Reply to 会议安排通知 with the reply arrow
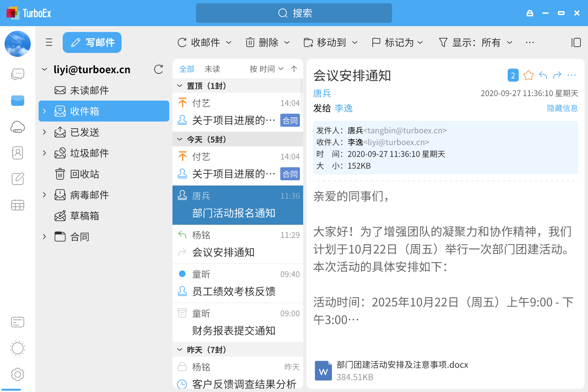 [543, 75]
